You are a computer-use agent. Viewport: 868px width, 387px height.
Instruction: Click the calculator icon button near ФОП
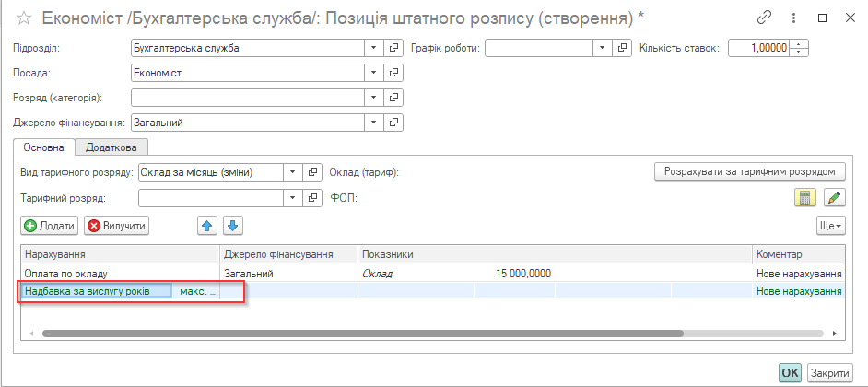pyautogui.click(x=805, y=197)
